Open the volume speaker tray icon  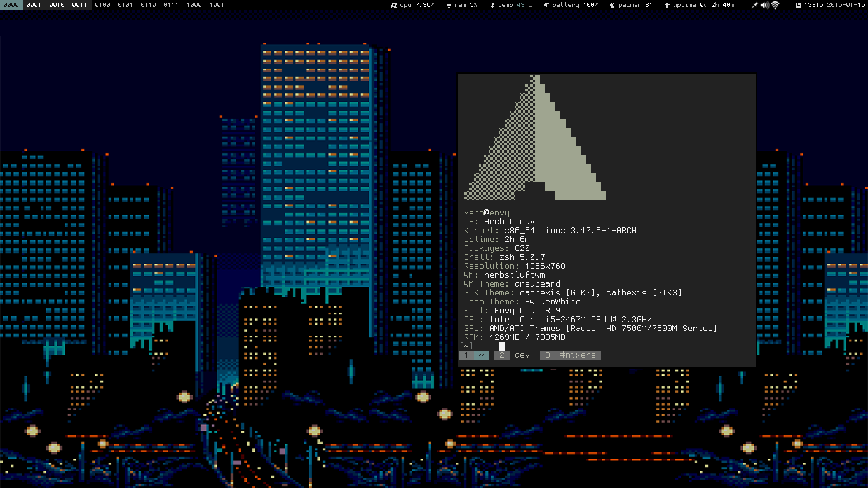pos(764,5)
